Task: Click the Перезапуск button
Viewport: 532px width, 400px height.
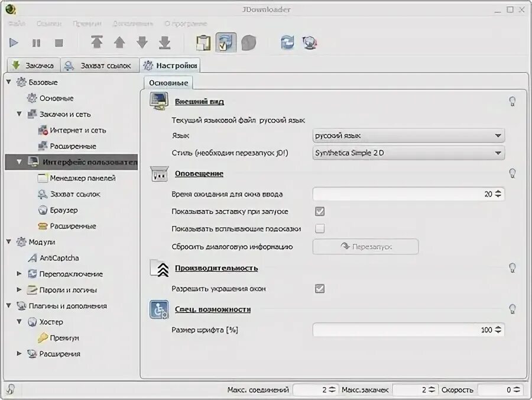Action: coord(365,247)
